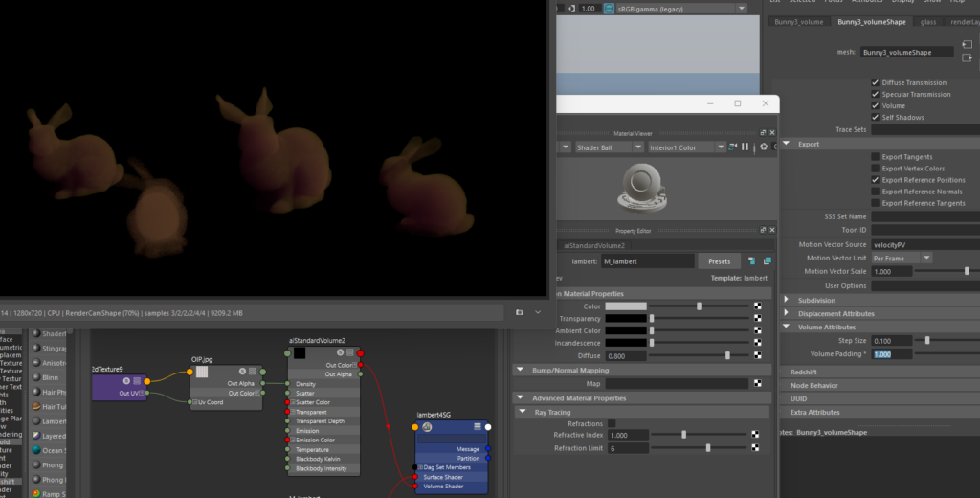Collapse the Volume Attributes section

coord(787,327)
